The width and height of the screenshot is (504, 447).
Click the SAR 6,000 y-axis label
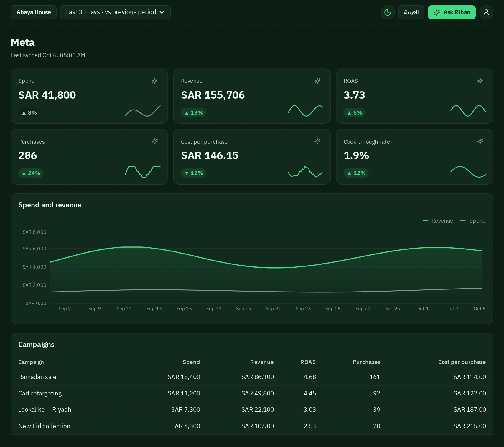tap(34, 249)
